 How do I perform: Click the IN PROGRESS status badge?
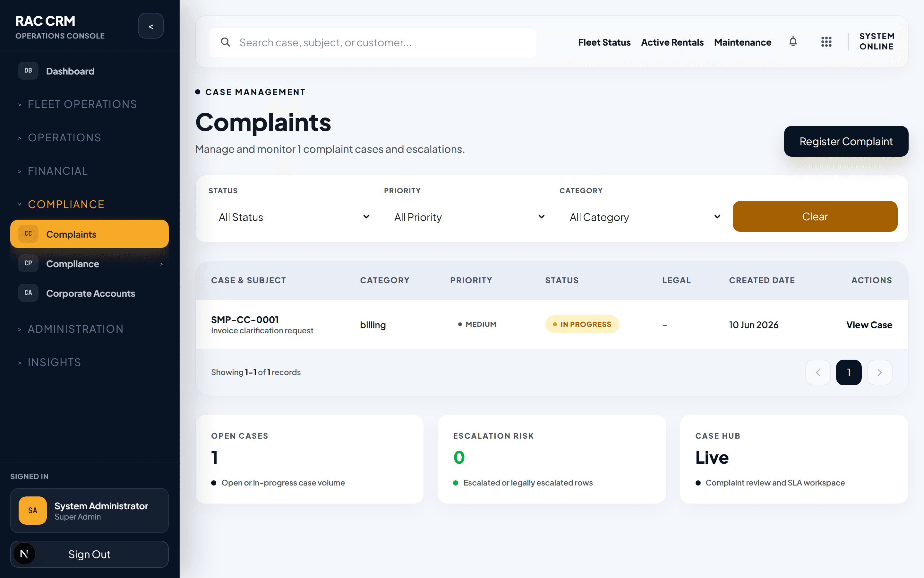pos(582,324)
